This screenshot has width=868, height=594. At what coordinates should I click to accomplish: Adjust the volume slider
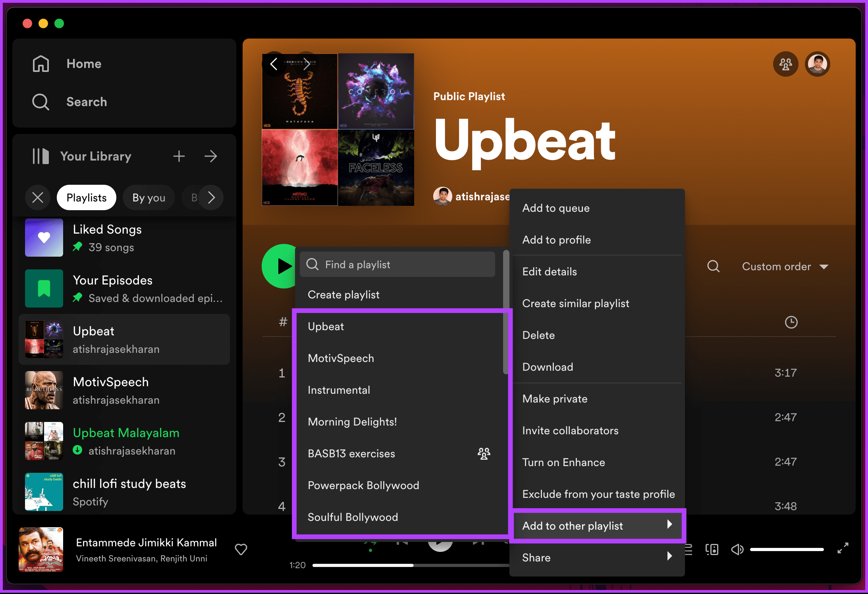pyautogui.click(x=787, y=549)
